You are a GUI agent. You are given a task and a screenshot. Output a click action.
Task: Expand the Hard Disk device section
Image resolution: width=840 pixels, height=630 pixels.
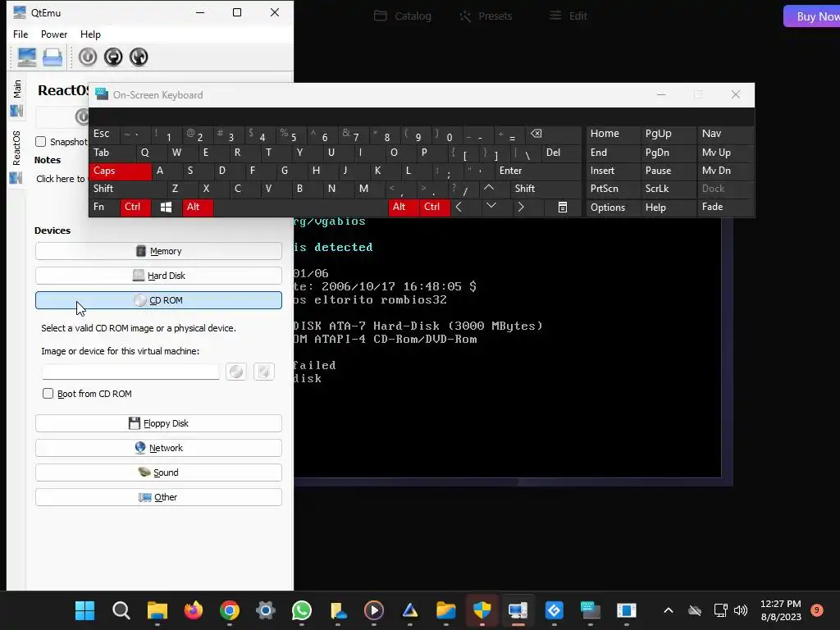(158, 276)
